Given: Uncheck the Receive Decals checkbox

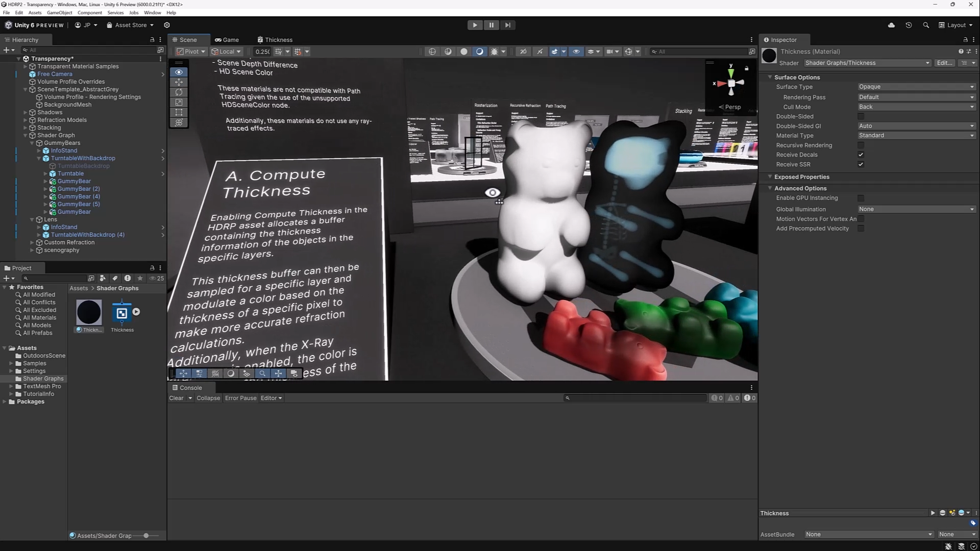Looking at the screenshot, I should click(861, 155).
